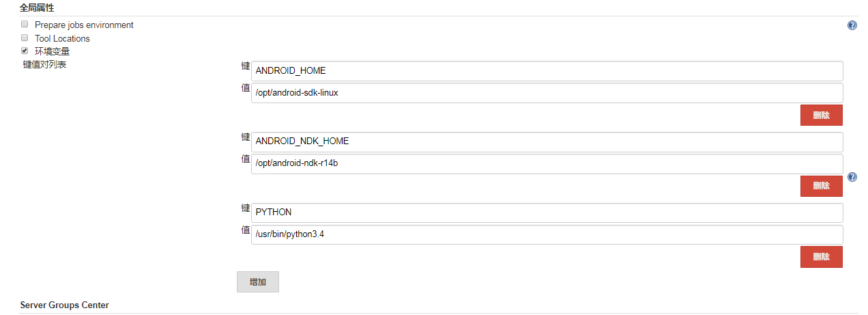Viewport: 868px width, 315px height.
Task: Click into the PYTHON key field
Action: tap(547, 213)
